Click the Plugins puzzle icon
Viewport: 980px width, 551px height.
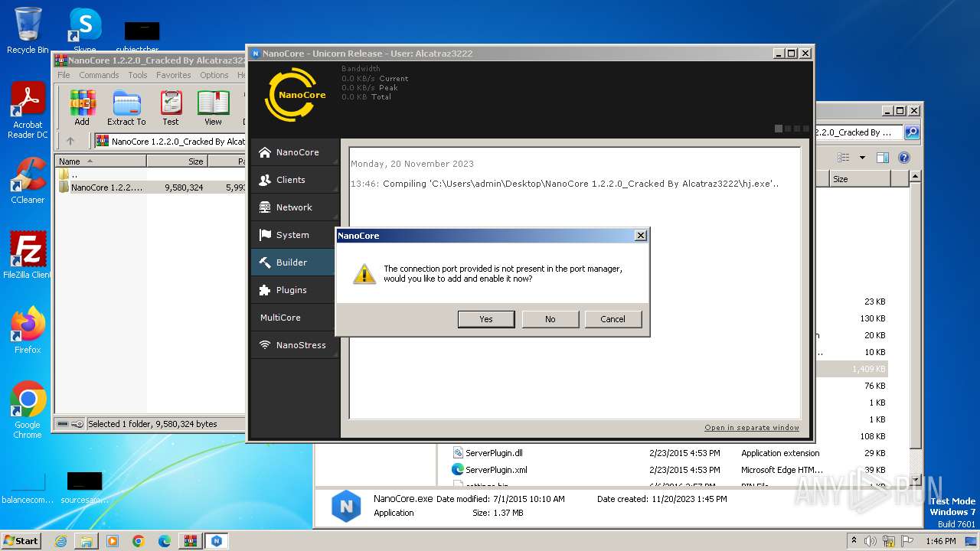pyautogui.click(x=265, y=290)
